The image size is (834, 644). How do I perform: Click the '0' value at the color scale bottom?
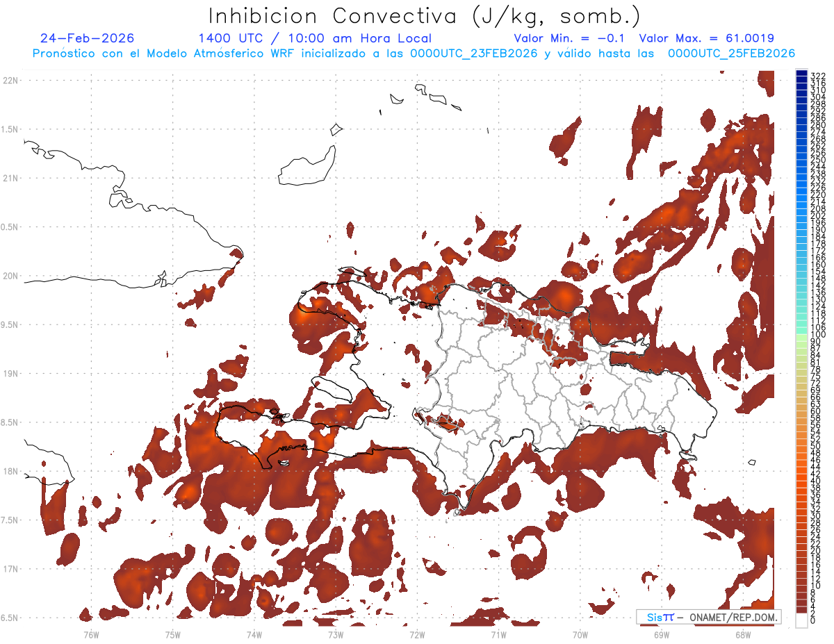click(813, 620)
